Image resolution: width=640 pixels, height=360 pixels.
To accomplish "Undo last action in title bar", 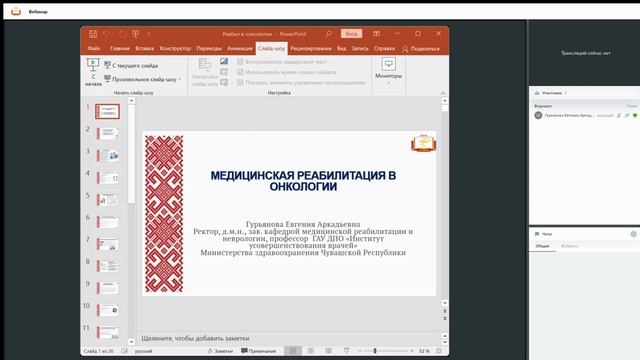I will 107,34.
